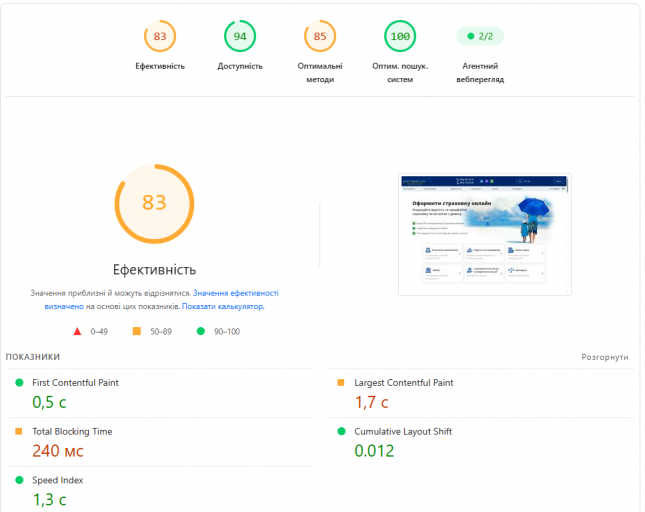This screenshot has height=512, width=645.
Task: Click the First Contentful Paint label
Action: [x=75, y=383]
